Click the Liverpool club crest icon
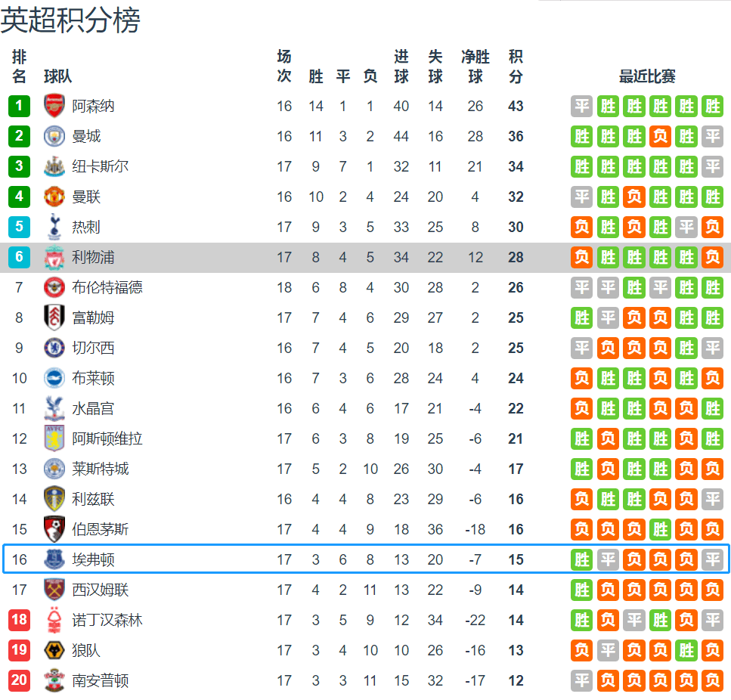 tap(54, 257)
